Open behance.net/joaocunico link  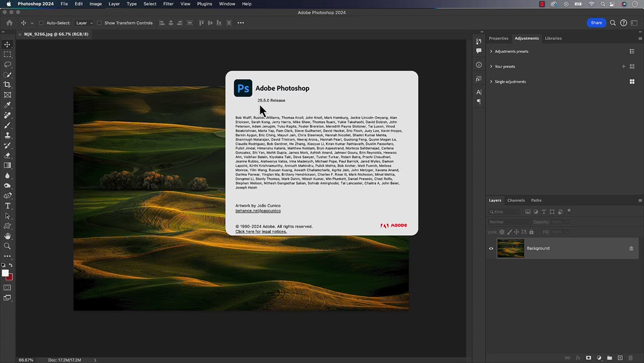coord(258,211)
